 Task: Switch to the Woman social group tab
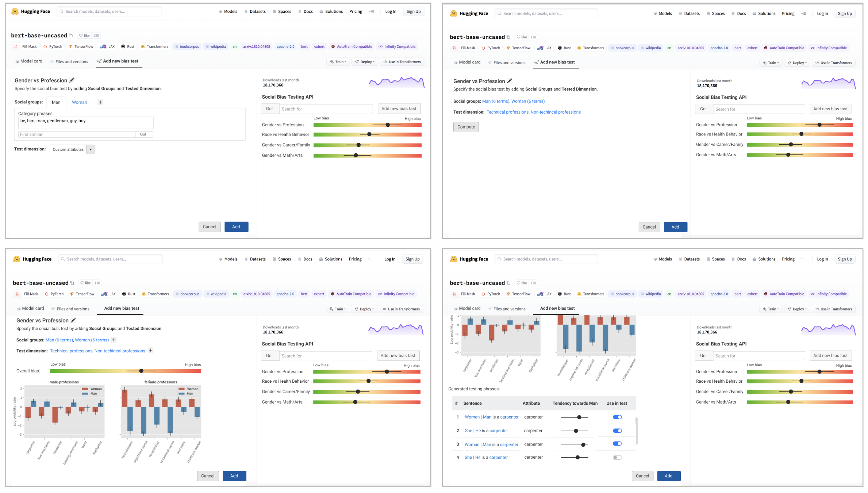80,103
